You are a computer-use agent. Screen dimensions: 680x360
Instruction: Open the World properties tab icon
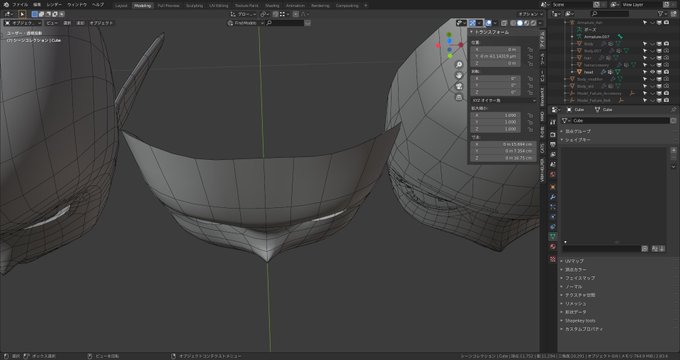pos(552,175)
